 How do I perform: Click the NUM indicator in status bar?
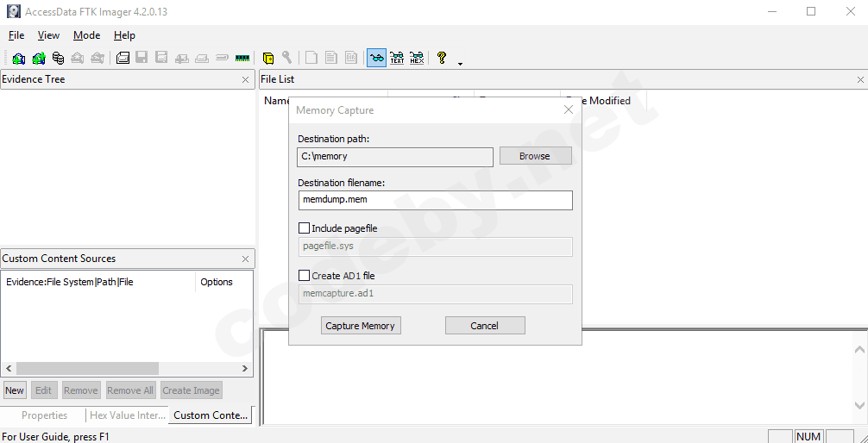coord(808,436)
